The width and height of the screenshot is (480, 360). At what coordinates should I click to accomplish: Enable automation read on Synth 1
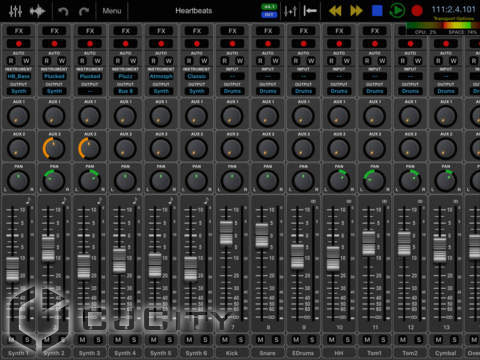tap(11, 61)
